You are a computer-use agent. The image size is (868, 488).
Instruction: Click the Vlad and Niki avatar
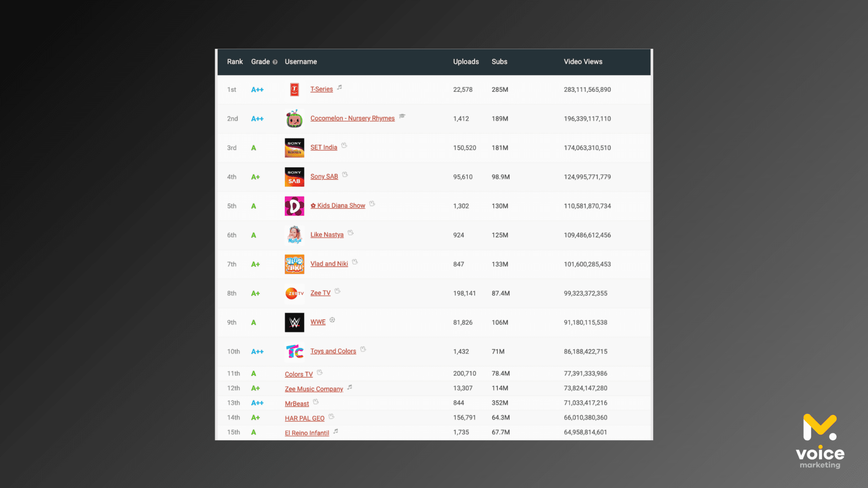pyautogui.click(x=294, y=264)
